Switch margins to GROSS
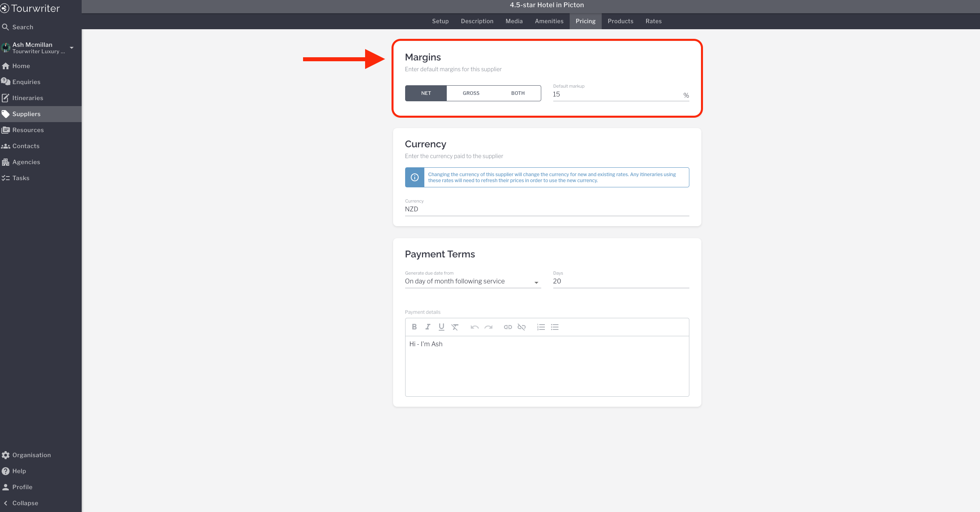 click(x=471, y=93)
